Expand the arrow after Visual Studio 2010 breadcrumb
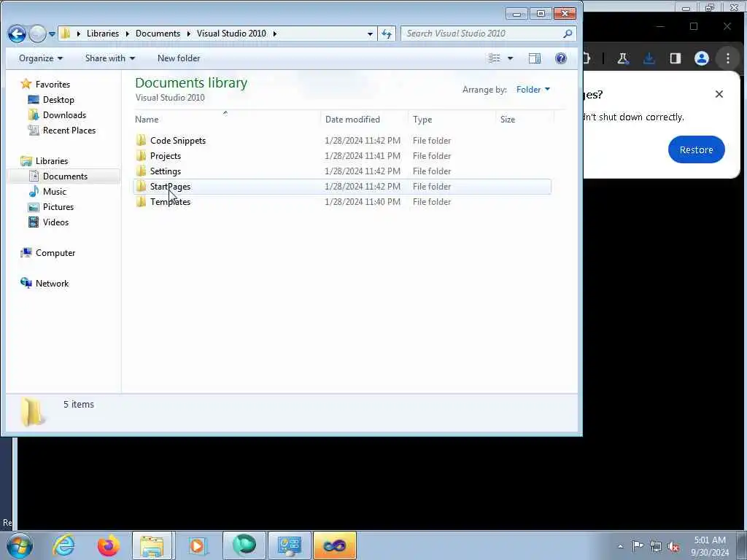The height and width of the screenshot is (560, 747). pos(275,34)
